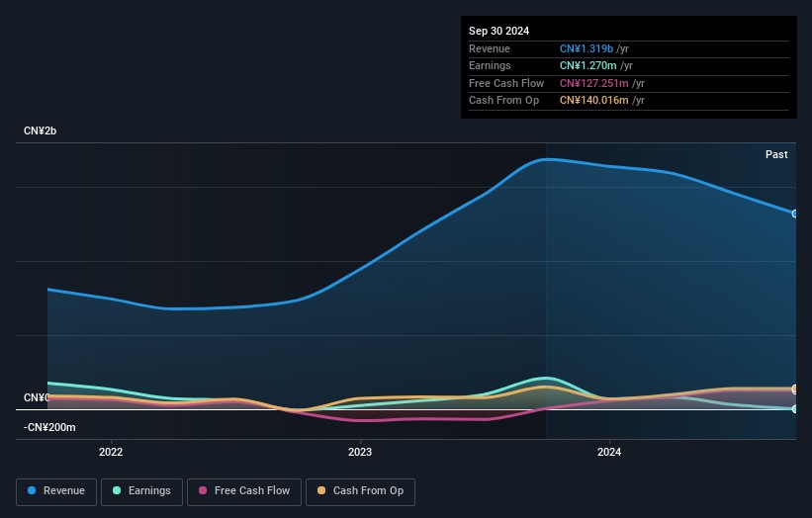This screenshot has height=518, width=812.
Task: Click the Earnings endpoint marker near zero
Action: tap(795, 409)
